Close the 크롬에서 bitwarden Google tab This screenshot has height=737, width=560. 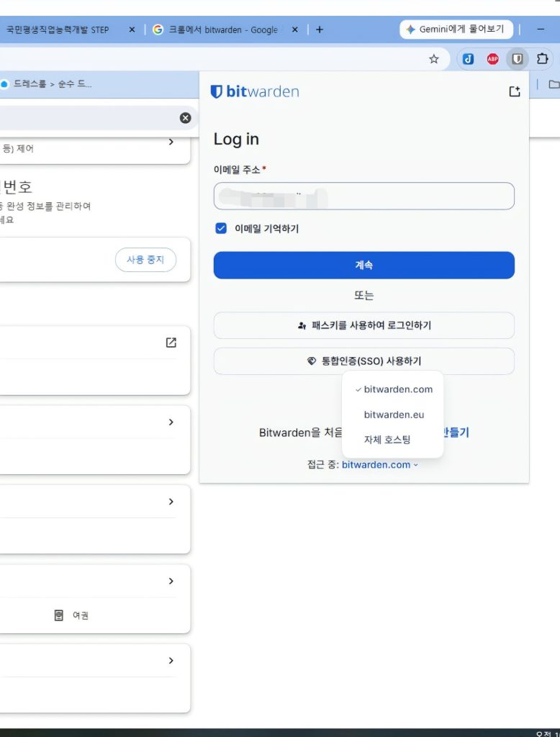(295, 30)
